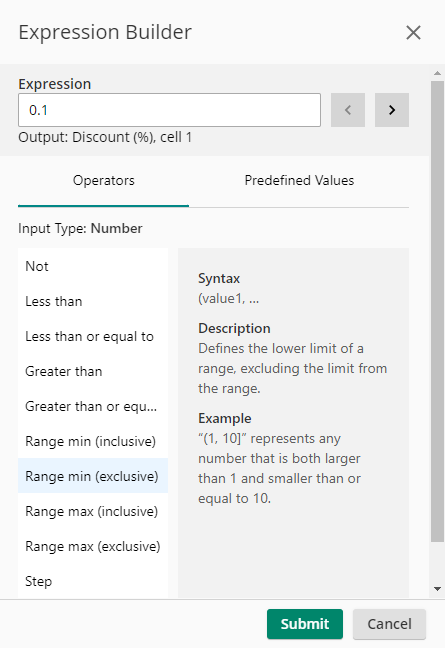Select Range max (exclusive)

tap(93, 546)
